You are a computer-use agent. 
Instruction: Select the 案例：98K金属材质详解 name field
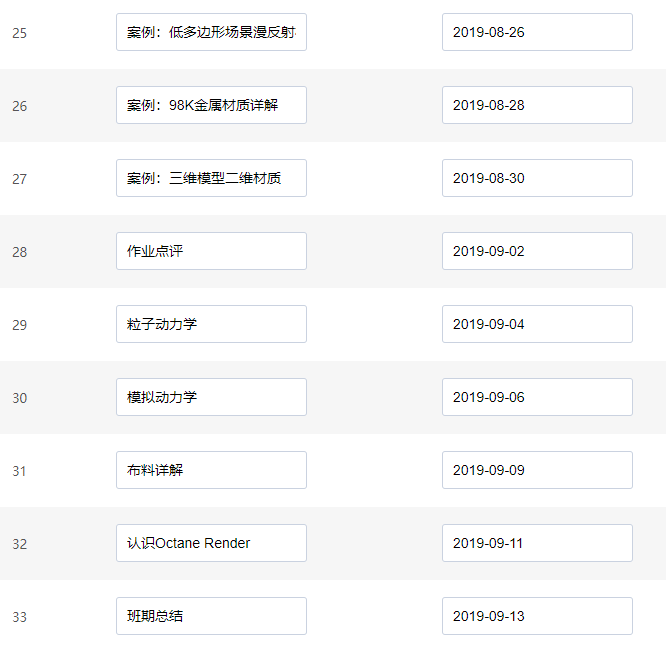[211, 105]
